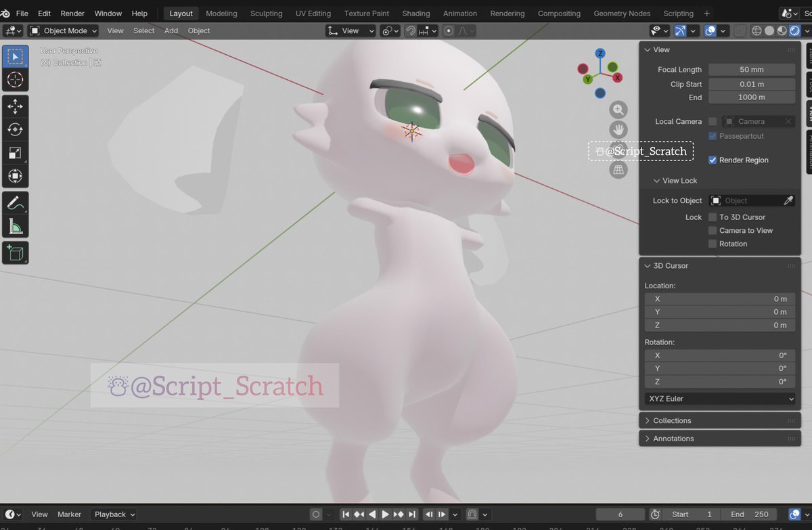Open the transform orientation View dropdown
Screen dimensions: 812x530
coord(351,30)
